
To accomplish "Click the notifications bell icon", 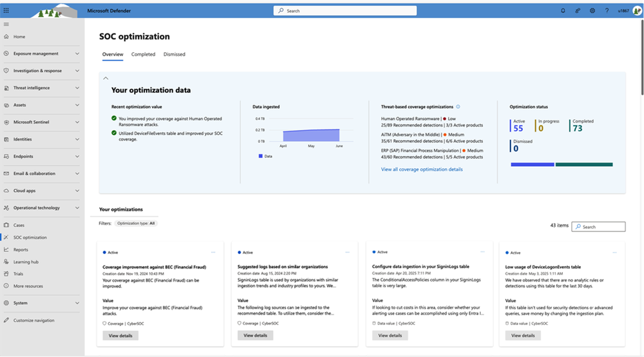I will pyautogui.click(x=563, y=11).
